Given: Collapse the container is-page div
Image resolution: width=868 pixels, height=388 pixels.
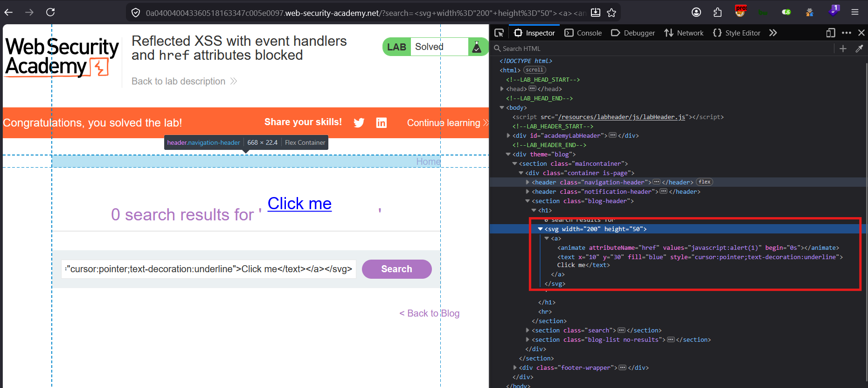Looking at the screenshot, I should (x=521, y=173).
